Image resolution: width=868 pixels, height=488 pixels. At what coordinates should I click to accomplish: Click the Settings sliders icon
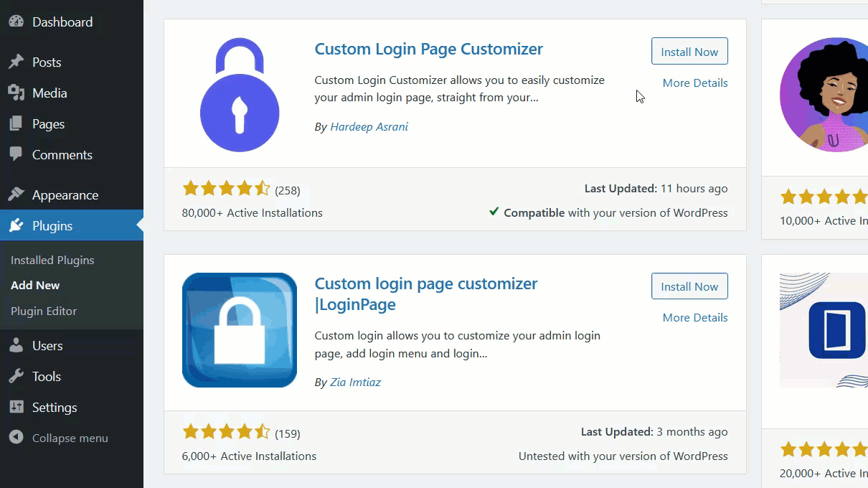[16, 408]
